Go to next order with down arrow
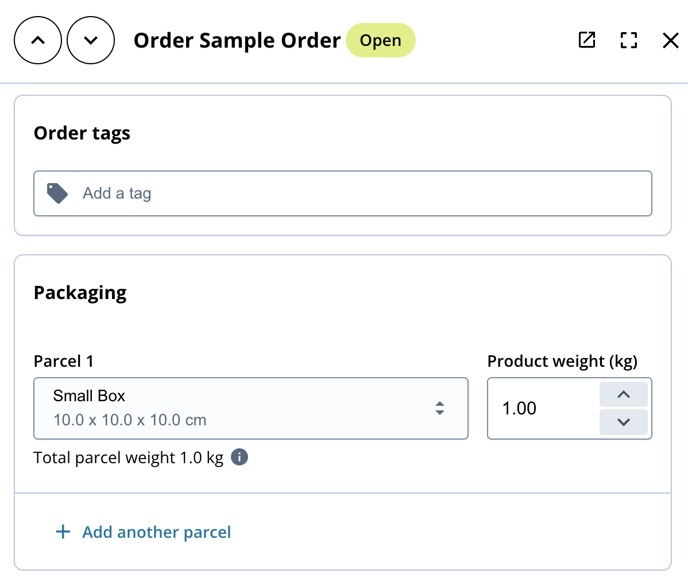The image size is (688, 582). [x=91, y=40]
